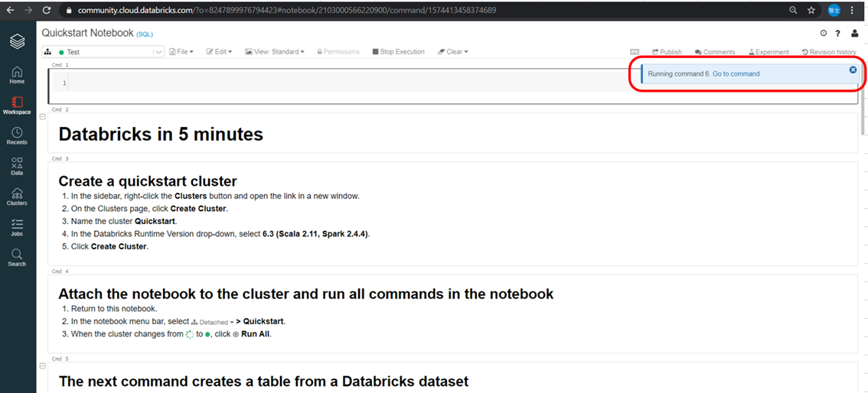Open the File menu

[181, 51]
